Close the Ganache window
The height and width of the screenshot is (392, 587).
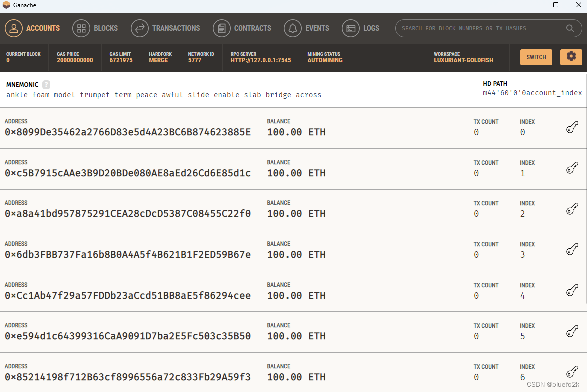coord(578,5)
